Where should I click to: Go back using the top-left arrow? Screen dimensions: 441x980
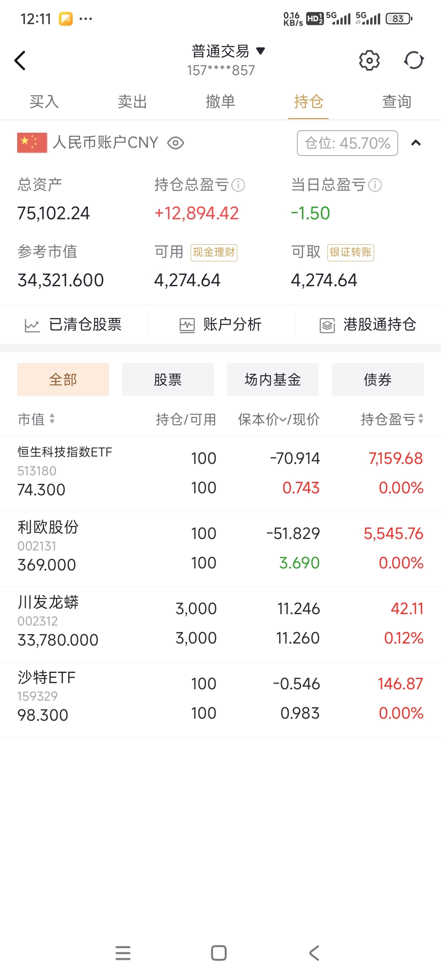(20, 61)
